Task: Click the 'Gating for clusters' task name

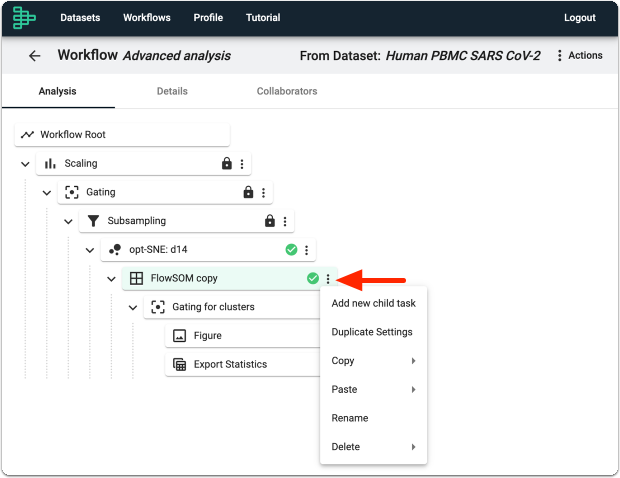Action: tap(213, 307)
